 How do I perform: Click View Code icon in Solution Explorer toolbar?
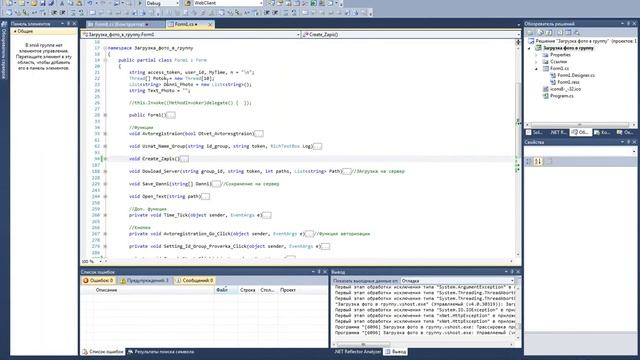click(x=560, y=32)
